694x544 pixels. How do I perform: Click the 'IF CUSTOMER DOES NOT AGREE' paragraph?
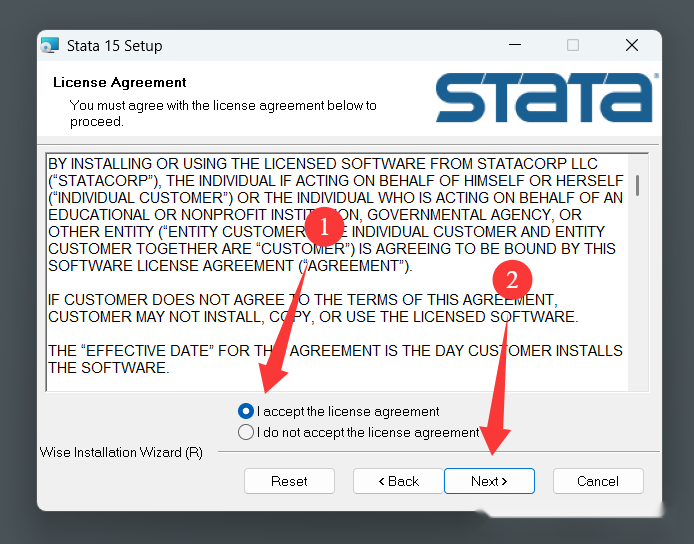click(x=313, y=308)
